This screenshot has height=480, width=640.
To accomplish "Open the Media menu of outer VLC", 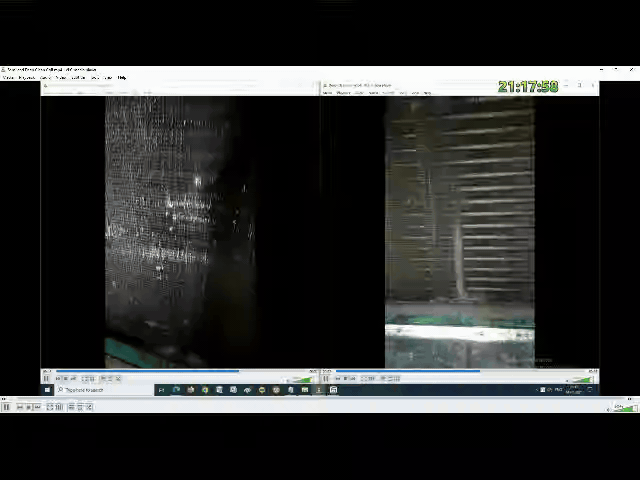I will tap(8, 78).
